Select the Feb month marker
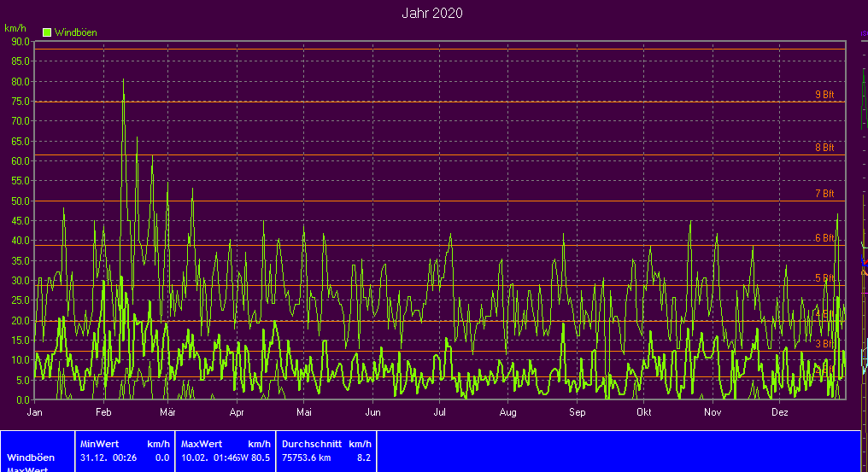The width and height of the screenshot is (868, 472). [x=103, y=412]
